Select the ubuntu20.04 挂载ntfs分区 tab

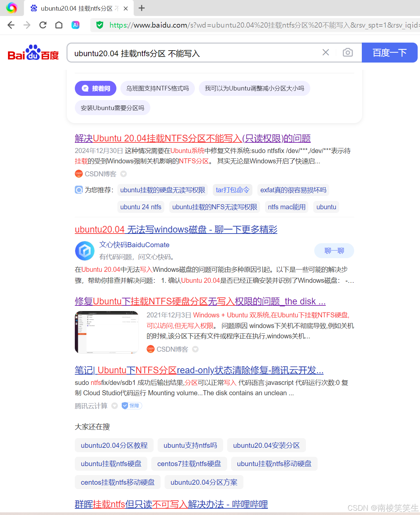(79, 8)
